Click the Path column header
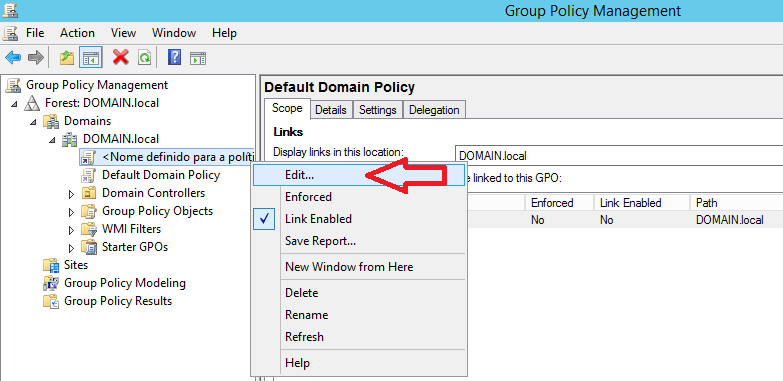The height and width of the screenshot is (381, 783). tap(736, 203)
